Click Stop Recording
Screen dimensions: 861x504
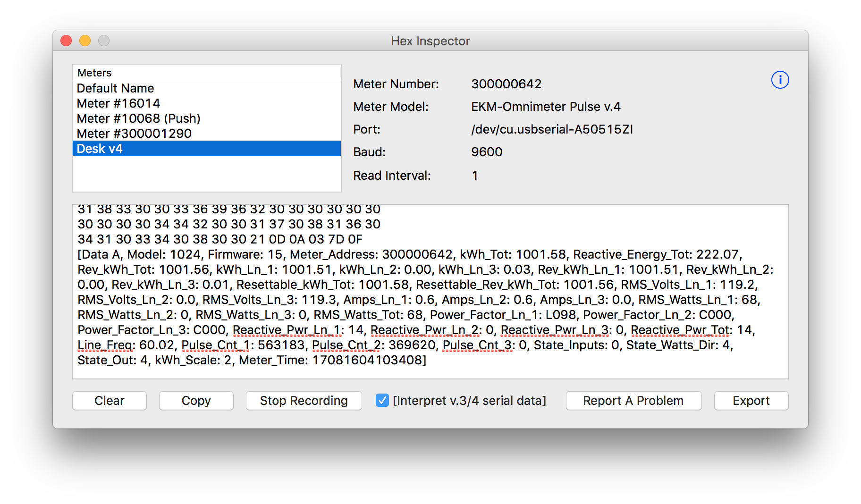pyautogui.click(x=304, y=401)
